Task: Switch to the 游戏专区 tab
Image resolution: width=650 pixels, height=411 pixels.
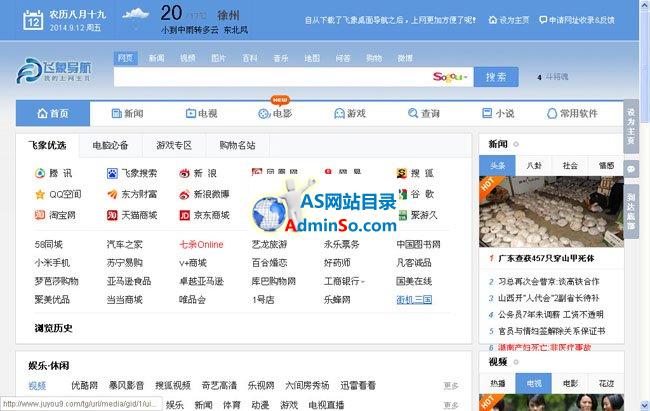Action: click(174, 146)
